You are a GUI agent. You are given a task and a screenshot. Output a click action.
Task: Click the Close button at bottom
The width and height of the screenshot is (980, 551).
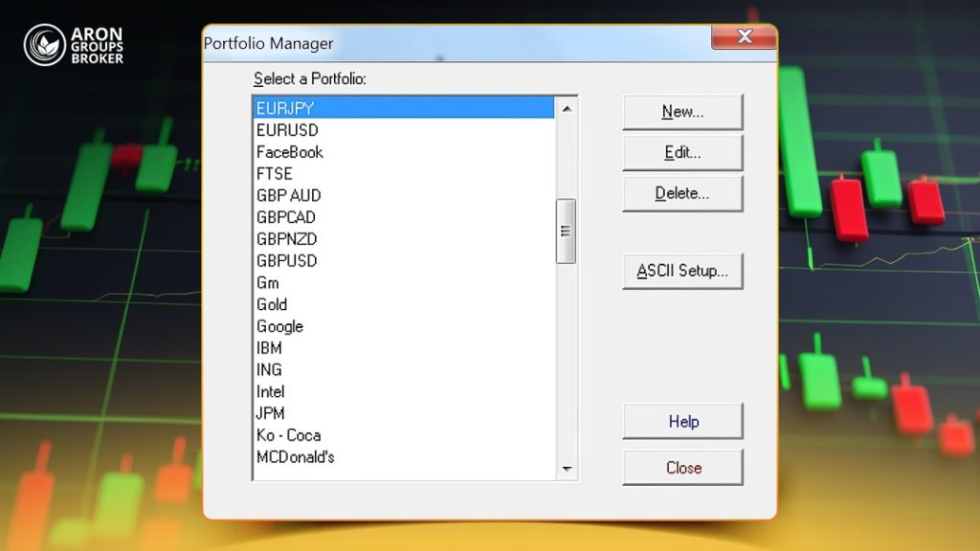tap(682, 468)
